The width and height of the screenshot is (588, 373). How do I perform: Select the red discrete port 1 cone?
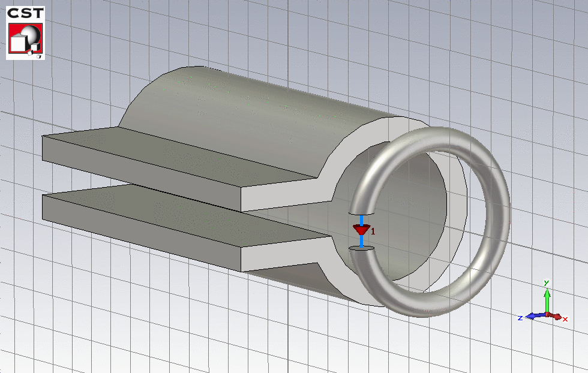point(361,230)
